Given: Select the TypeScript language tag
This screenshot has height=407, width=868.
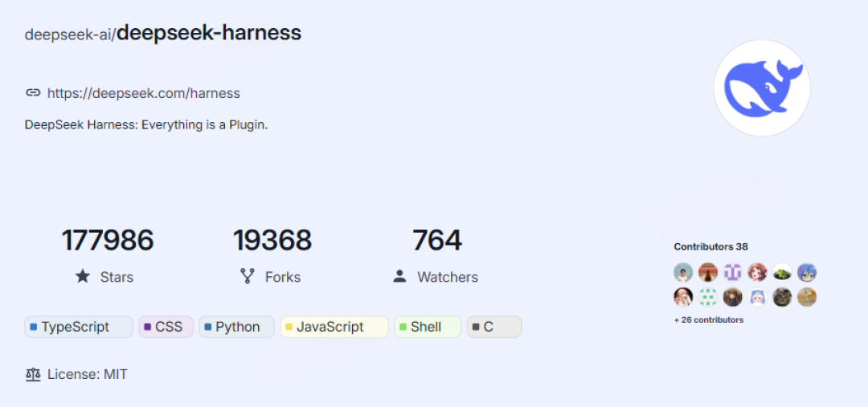Looking at the screenshot, I should tap(79, 327).
